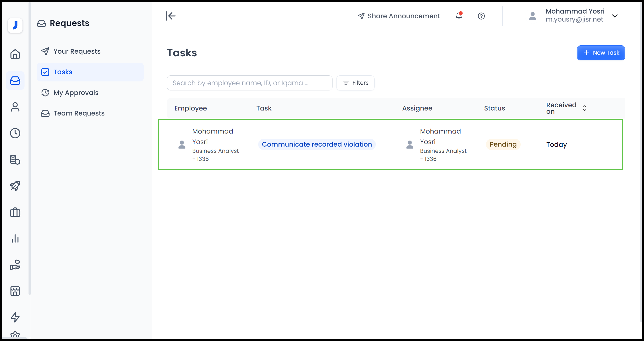Open the Home icon in sidebar
The height and width of the screenshot is (341, 644).
[15, 54]
